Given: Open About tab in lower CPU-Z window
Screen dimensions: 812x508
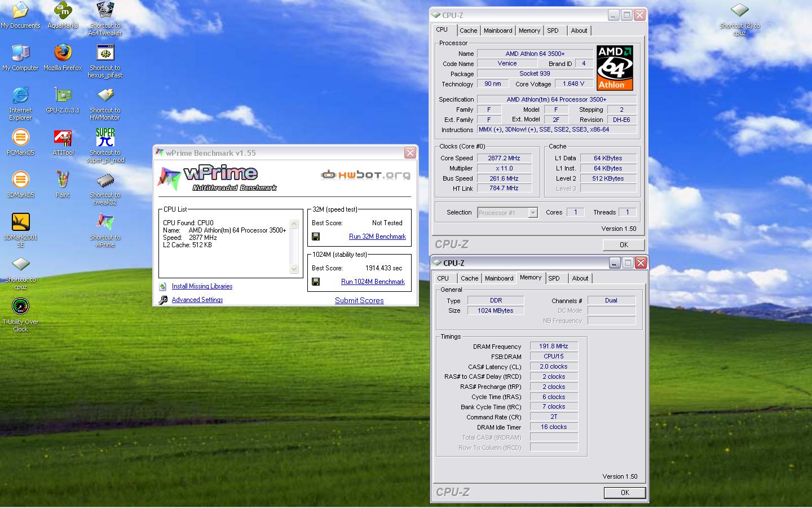Looking at the screenshot, I should point(580,278).
